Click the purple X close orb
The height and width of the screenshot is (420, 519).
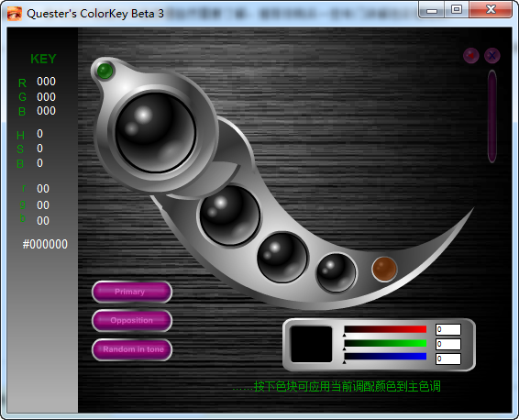coord(492,56)
